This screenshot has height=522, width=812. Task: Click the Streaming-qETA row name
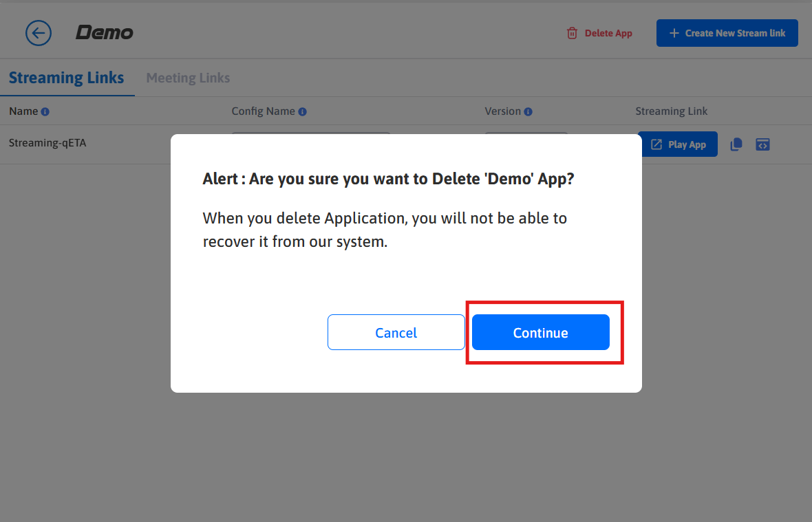(x=47, y=143)
